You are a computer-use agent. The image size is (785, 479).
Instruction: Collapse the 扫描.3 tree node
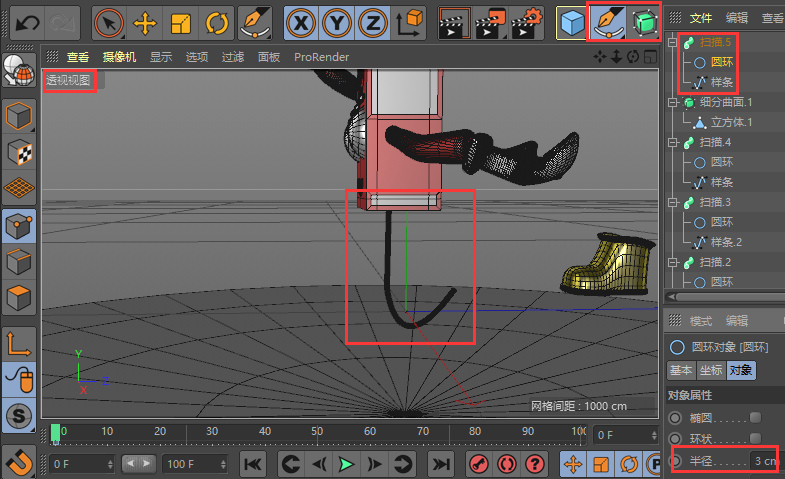tap(673, 203)
